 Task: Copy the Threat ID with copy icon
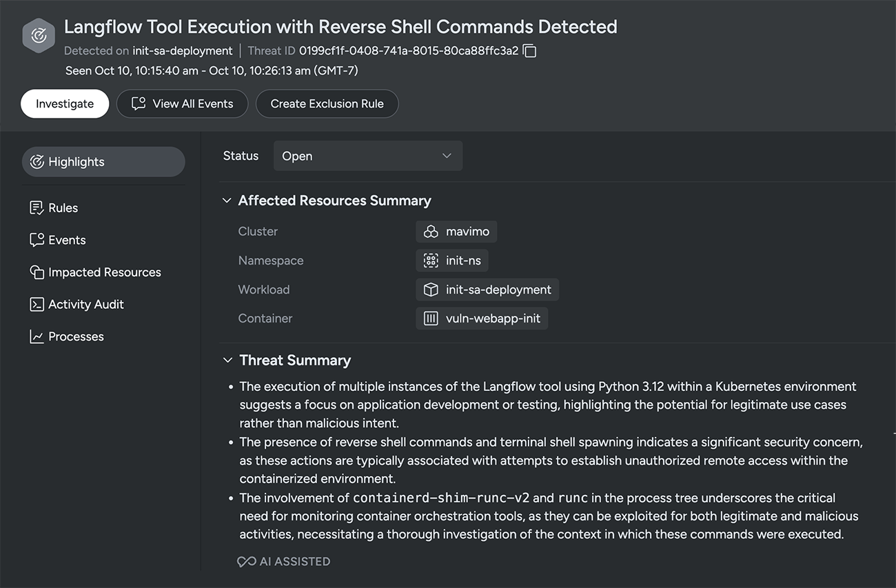[x=529, y=51]
